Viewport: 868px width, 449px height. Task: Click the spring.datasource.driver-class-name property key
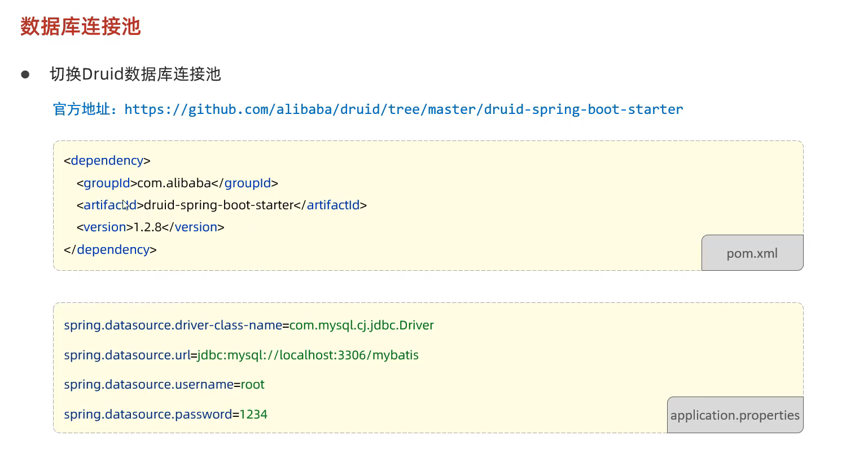click(173, 325)
